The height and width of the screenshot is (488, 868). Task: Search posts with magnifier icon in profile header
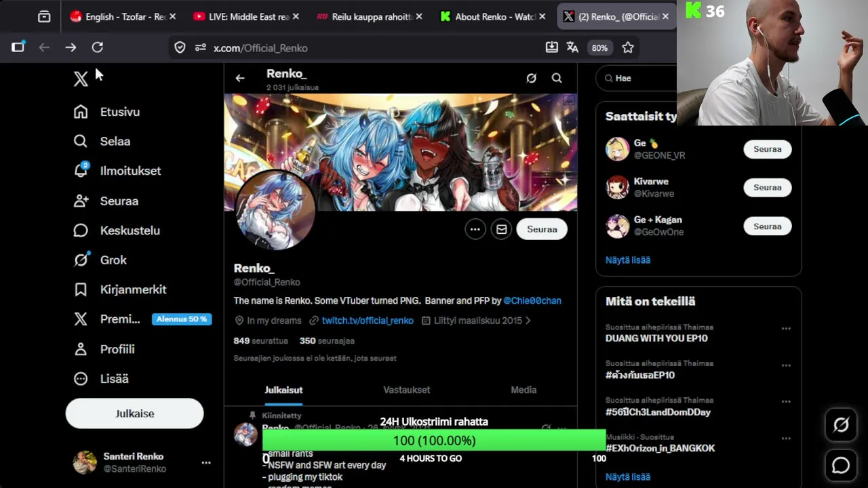pyautogui.click(x=557, y=79)
